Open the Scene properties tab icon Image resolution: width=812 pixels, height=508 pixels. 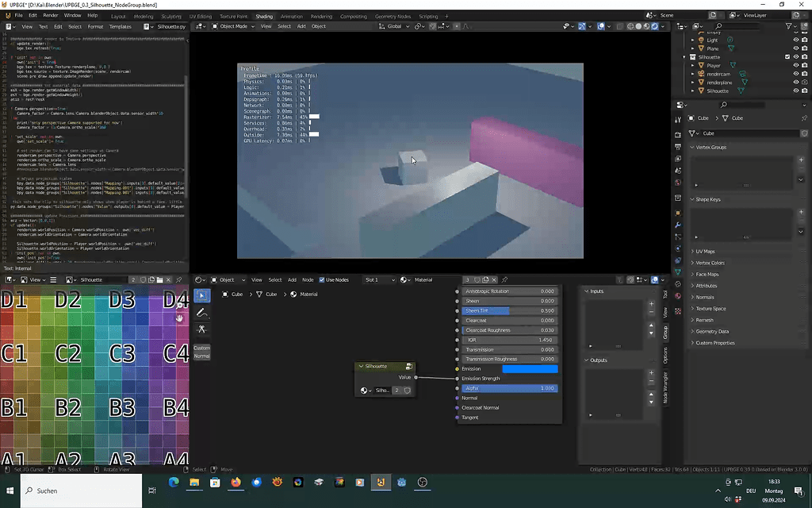click(678, 171)
